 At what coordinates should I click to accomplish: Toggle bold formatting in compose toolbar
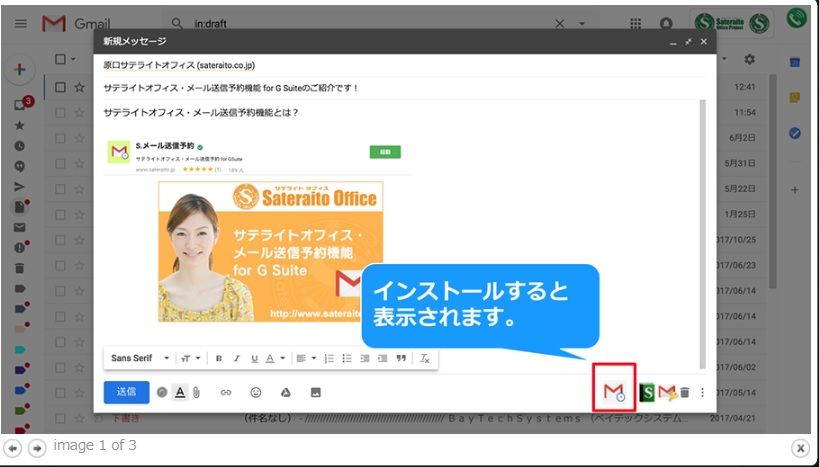[x=219, y=358]
